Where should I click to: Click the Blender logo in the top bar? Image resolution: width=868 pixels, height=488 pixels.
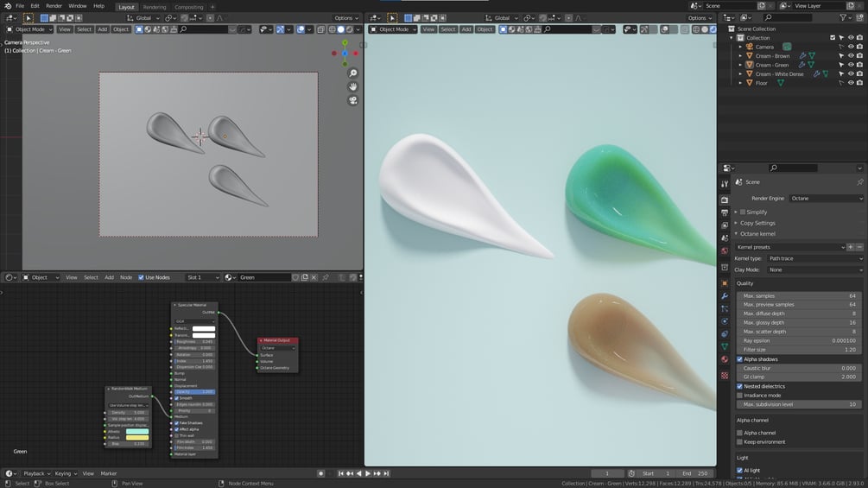pyautogui.click(x=8, y=6)
